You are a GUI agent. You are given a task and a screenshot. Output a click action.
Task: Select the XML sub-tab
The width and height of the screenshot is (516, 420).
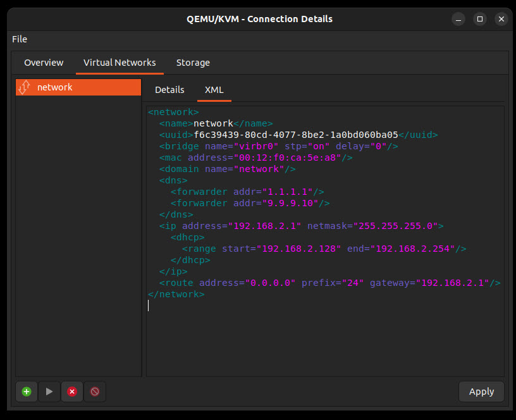pyautogui.click(x=214, y=90)
